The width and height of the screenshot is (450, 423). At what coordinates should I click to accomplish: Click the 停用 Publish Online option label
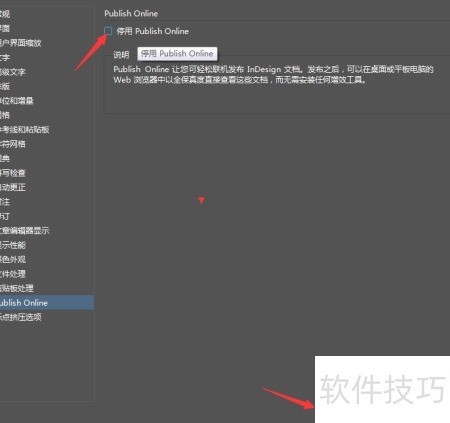[153, 31]
